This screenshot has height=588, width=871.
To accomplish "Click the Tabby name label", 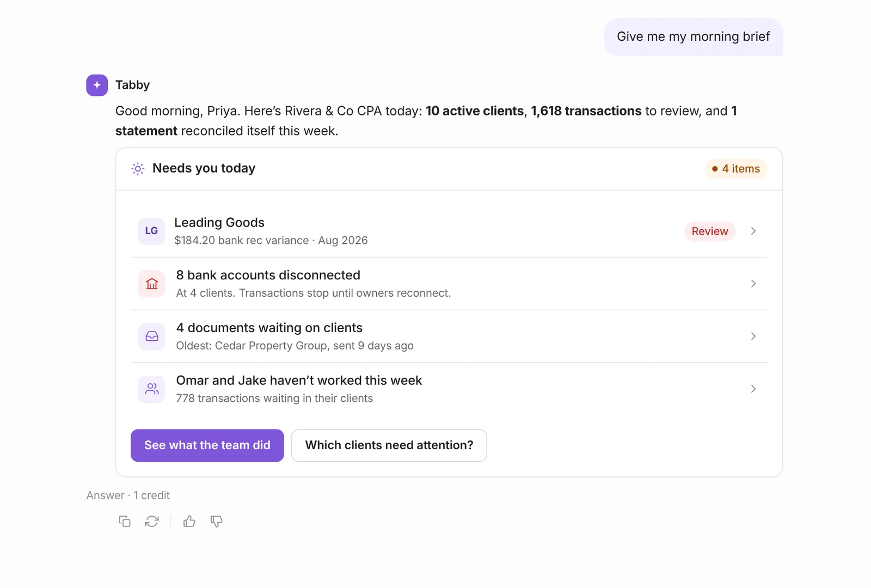I will point(132,85).
